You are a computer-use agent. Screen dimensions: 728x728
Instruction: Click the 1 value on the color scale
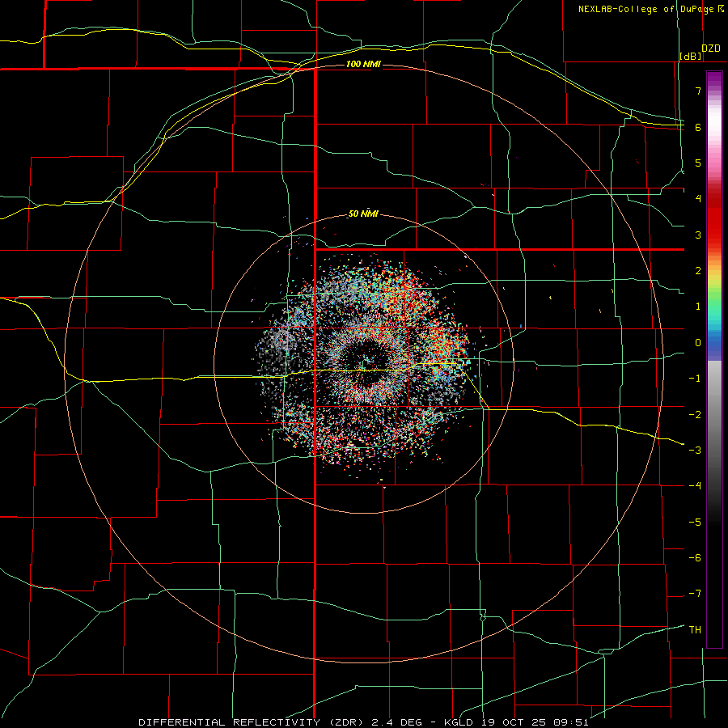pos(698,307)
